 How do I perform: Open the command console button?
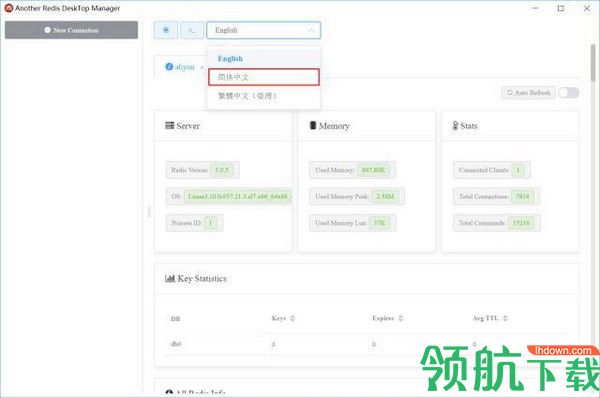(192, 30)
